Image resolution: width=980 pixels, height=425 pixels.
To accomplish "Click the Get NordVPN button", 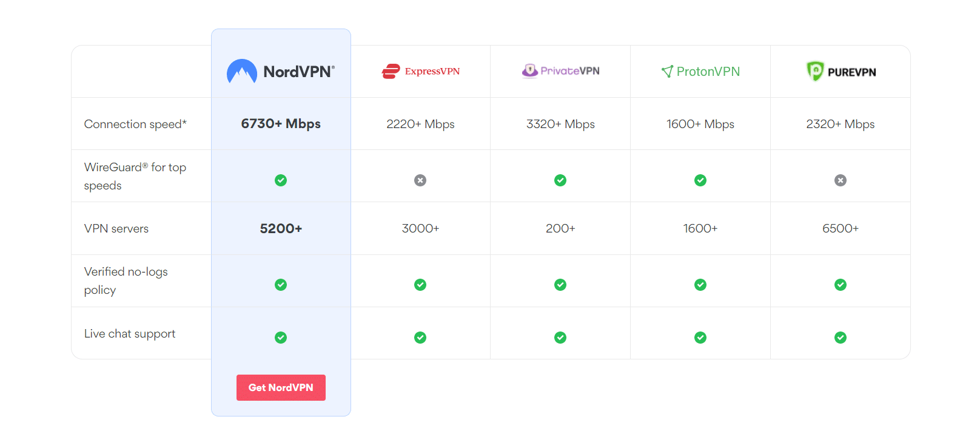I will pyautogui.click(x=281, y=387).
